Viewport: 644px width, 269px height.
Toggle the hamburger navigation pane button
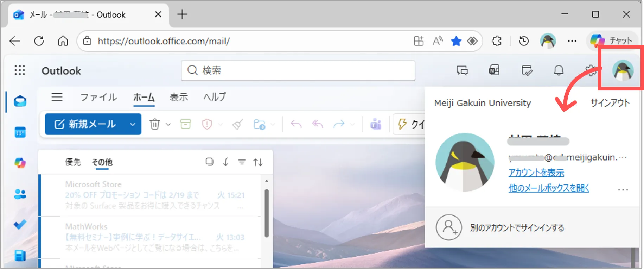tap(57, 97)
